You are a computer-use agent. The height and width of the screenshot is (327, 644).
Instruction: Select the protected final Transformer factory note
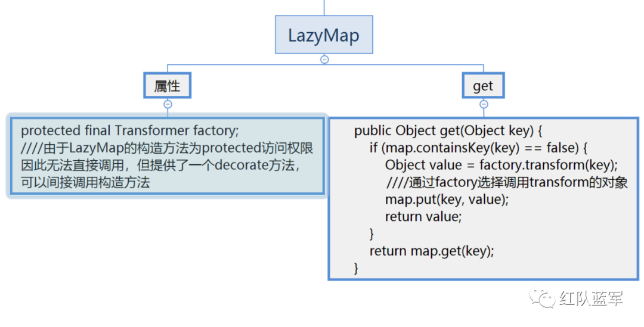[167, 156]
